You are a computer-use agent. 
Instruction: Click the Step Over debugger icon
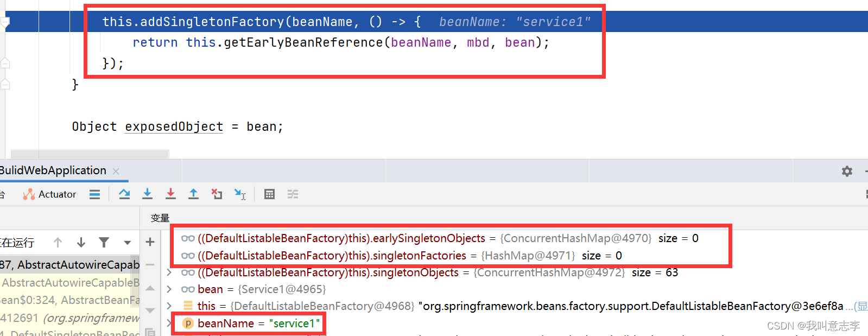pos(124,194)
